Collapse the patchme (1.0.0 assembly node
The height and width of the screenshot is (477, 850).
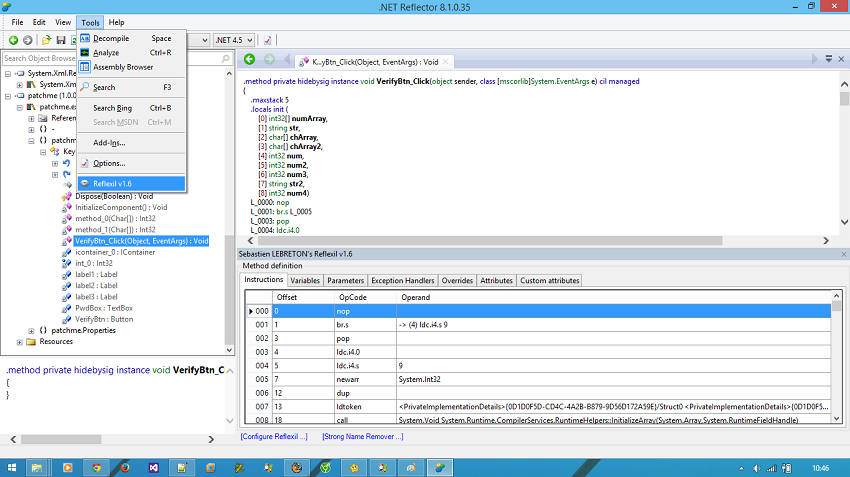(x=8, y=96)
